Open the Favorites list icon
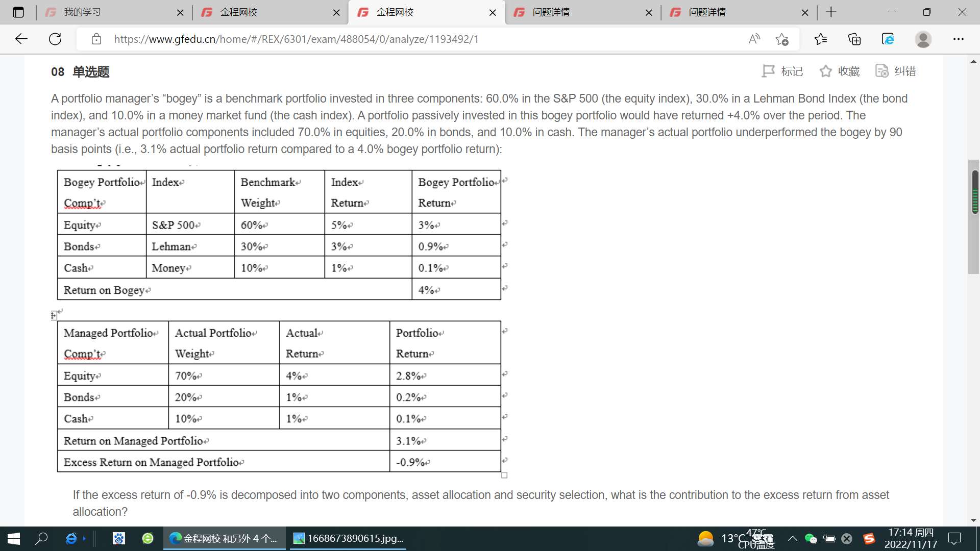The height and width of the screenshot is (551, 980). 821,39
